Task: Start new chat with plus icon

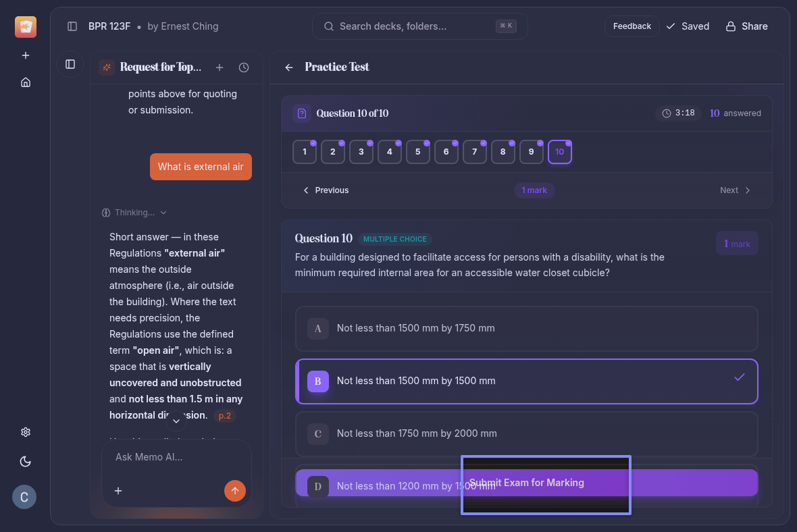Action: [220, 68]
